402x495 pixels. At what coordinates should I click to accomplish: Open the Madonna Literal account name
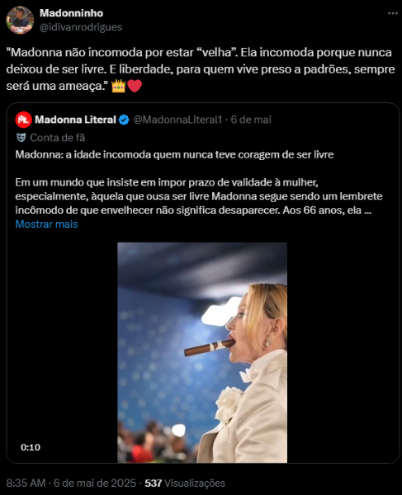(x=75, y=120)
